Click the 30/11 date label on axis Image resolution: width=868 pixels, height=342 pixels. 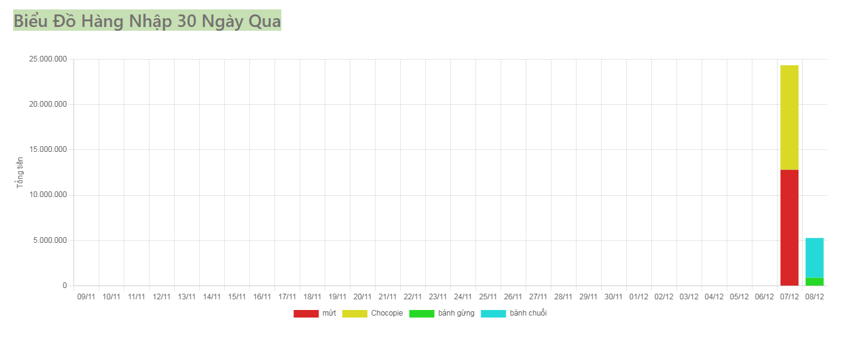[x=614, y=296]
